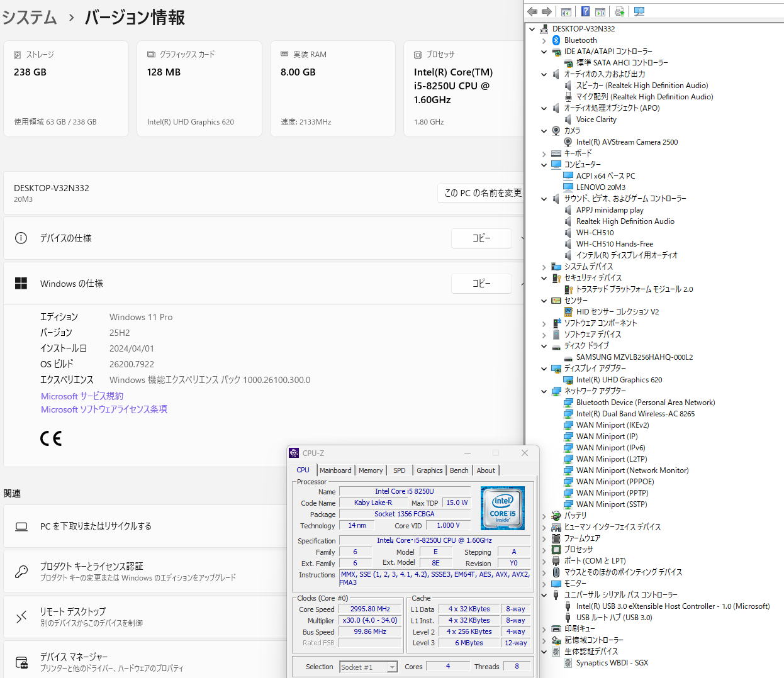
Task: Select the Help icon in Device Manager toolbar
Action: pyautogui.click(x=585, y=11)
